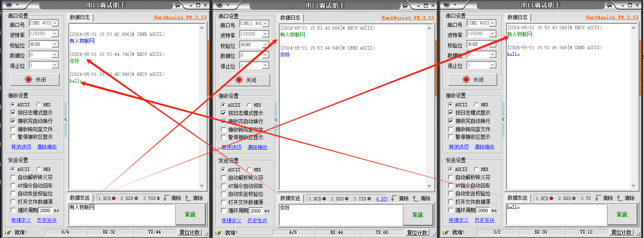Open the 串口号 COM5 dropdown
This screenshot has height=238, width=644.
pos(55,23)
